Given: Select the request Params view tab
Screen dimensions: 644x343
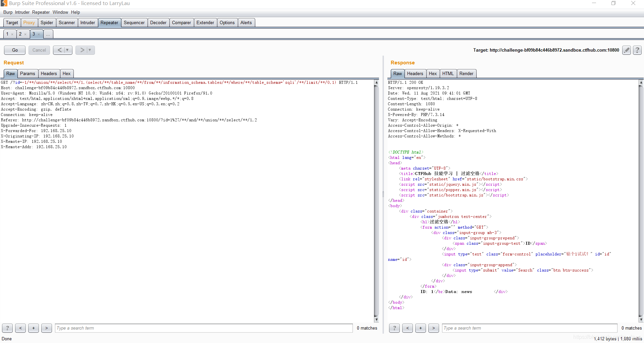Looking at the screenshot, I should 28,74.
